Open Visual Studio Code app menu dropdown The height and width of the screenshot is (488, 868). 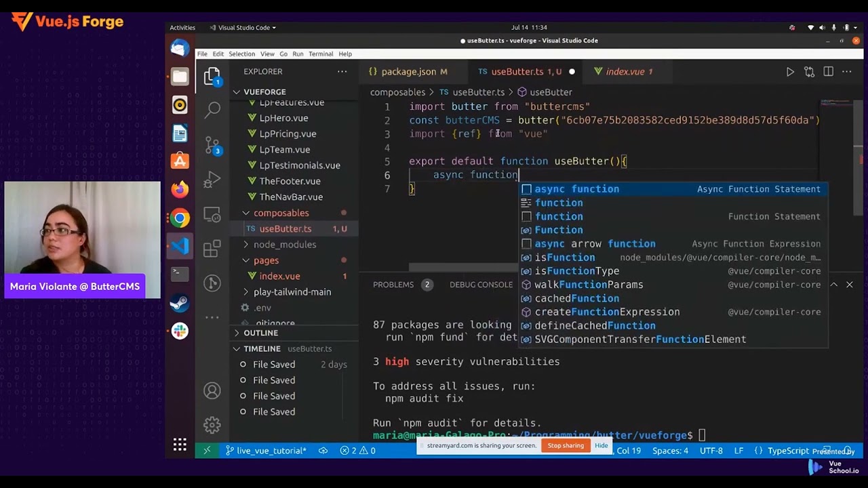click(x=243, y=28)
